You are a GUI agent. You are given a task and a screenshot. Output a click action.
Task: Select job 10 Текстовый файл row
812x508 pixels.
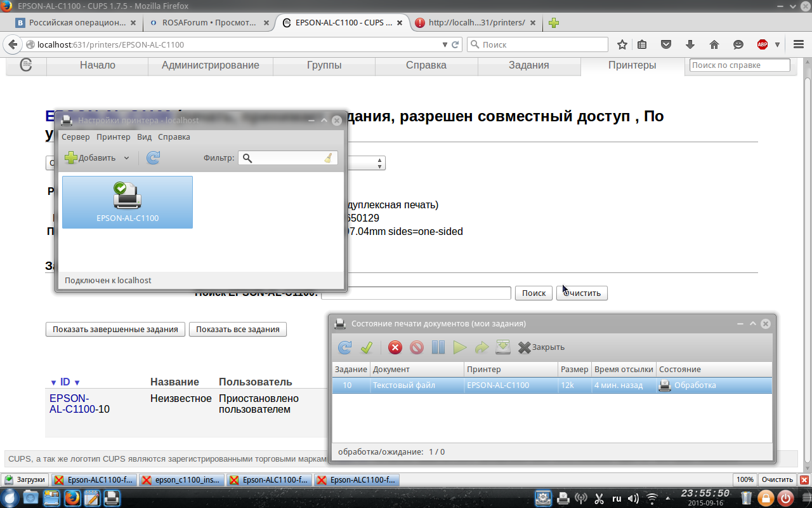coord(552,385)
